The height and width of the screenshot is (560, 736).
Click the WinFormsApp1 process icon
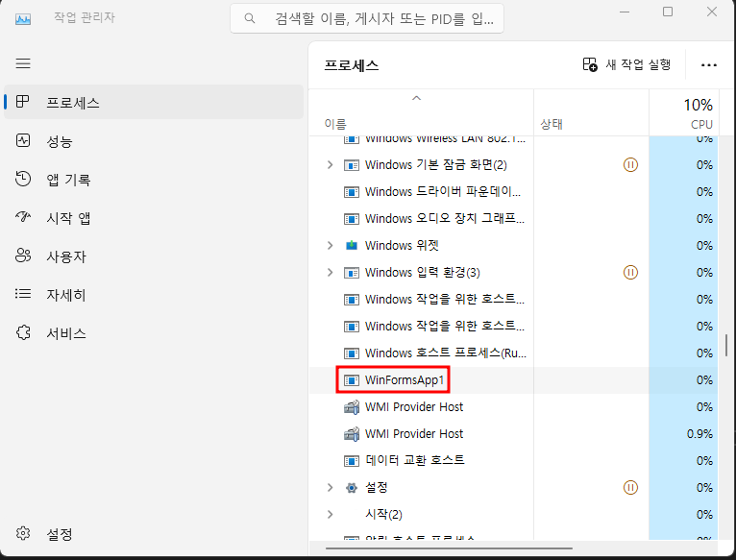pyautogui.click(x=352, y=380)
